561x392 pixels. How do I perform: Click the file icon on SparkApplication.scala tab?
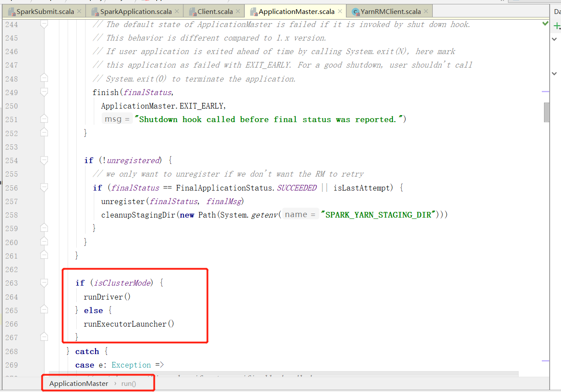(95, 11)
